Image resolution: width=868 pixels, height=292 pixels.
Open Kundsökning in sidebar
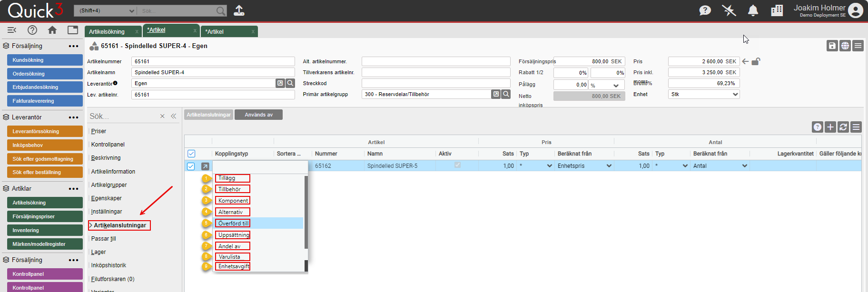coord(45,60)
